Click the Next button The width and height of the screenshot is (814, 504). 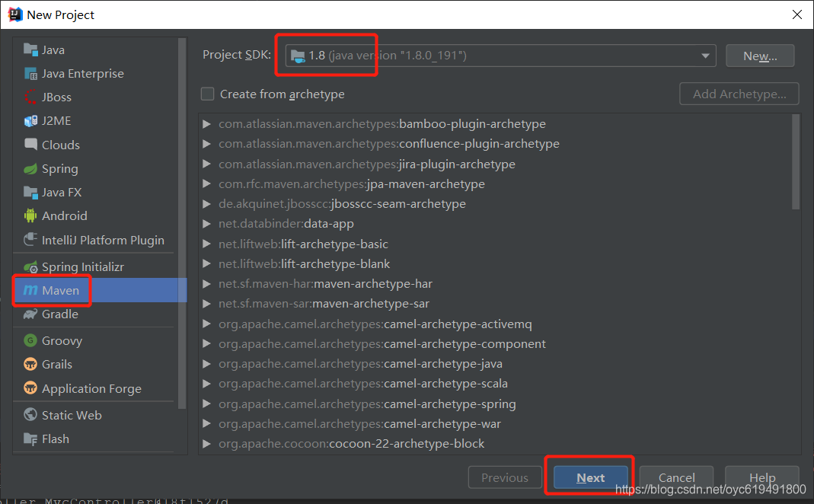pyautogui.click(x=590, y=477)
